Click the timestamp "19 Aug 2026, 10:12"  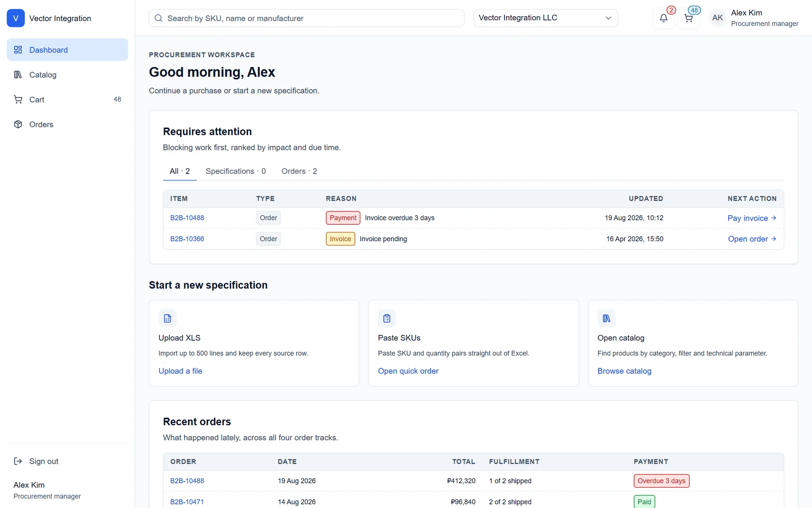click(634, 218)
